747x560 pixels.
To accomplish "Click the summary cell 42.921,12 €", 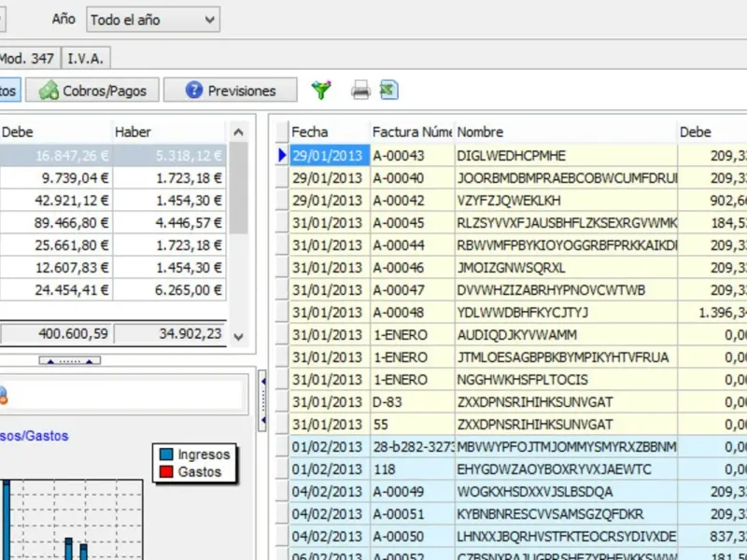I will (56, 201).
